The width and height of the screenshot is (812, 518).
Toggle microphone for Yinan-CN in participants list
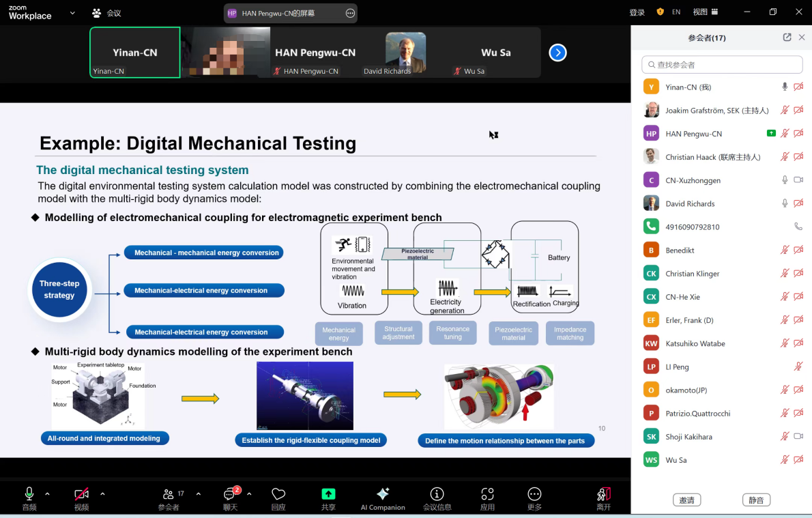(x=785, y=87)
